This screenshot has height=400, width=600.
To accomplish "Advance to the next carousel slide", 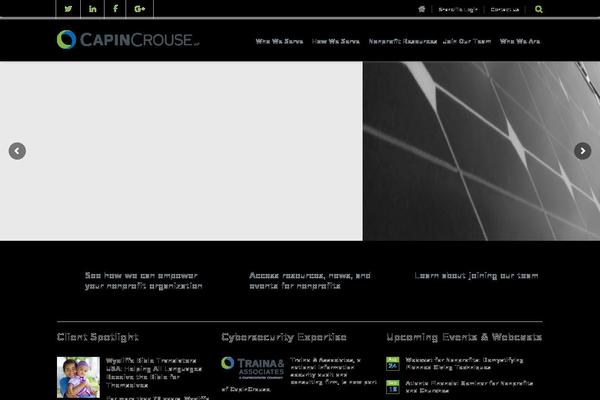I will point(582,151).
